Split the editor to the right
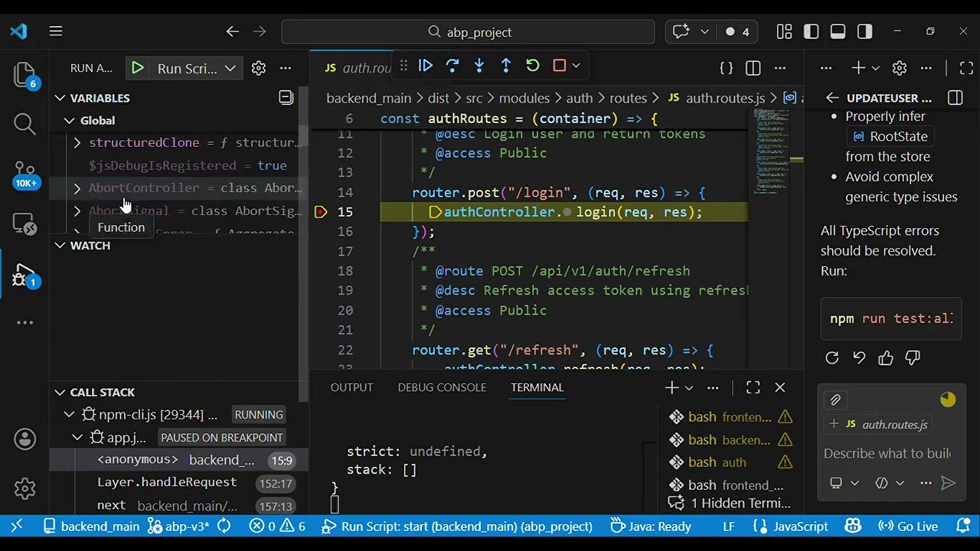Viewport: 980px width, 551px height. pos(753,68)
